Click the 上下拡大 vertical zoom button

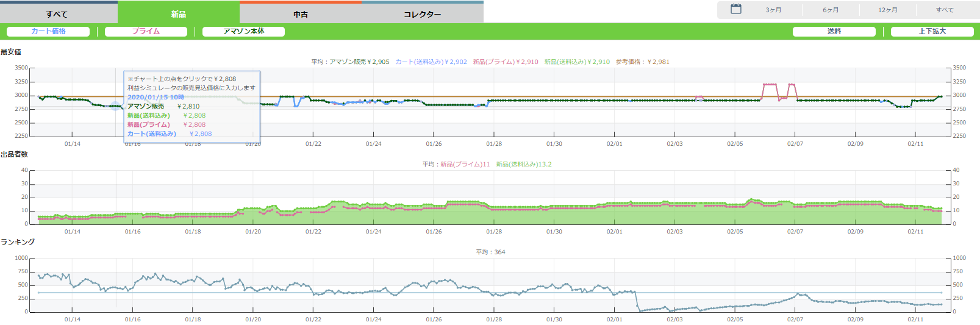(932, 31)
